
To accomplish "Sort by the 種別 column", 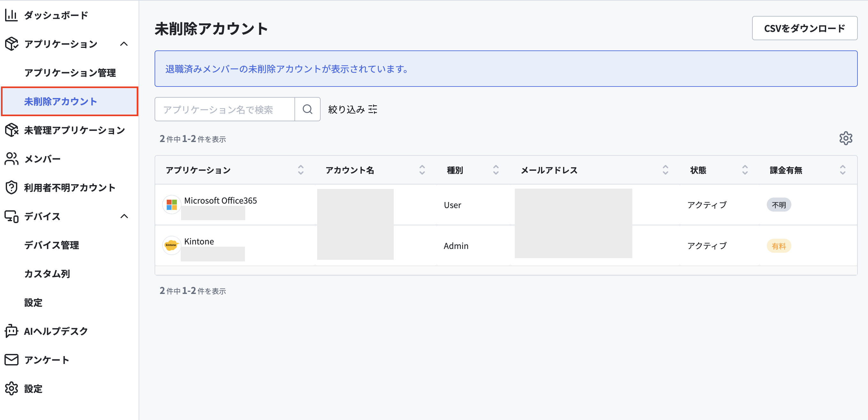I will [496, 170].
